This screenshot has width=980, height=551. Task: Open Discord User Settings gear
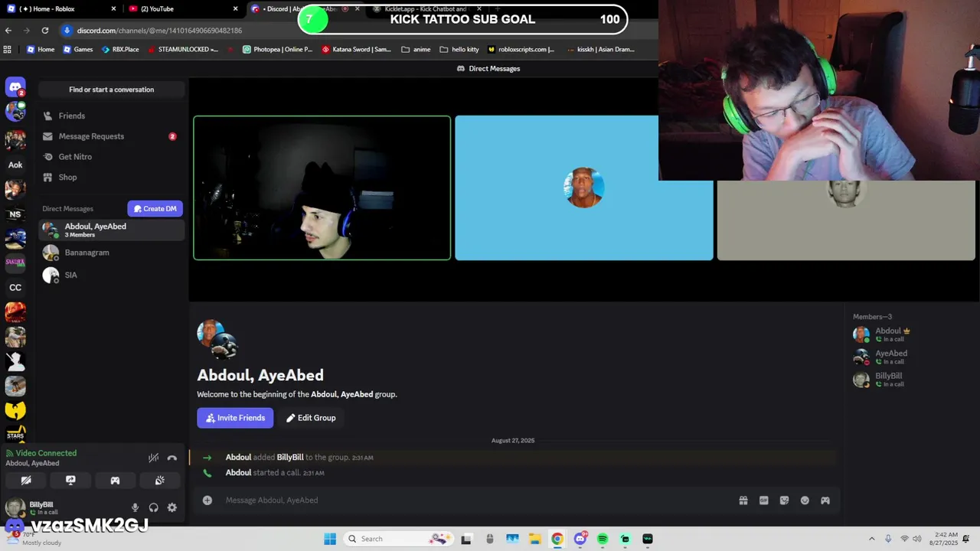171,507
